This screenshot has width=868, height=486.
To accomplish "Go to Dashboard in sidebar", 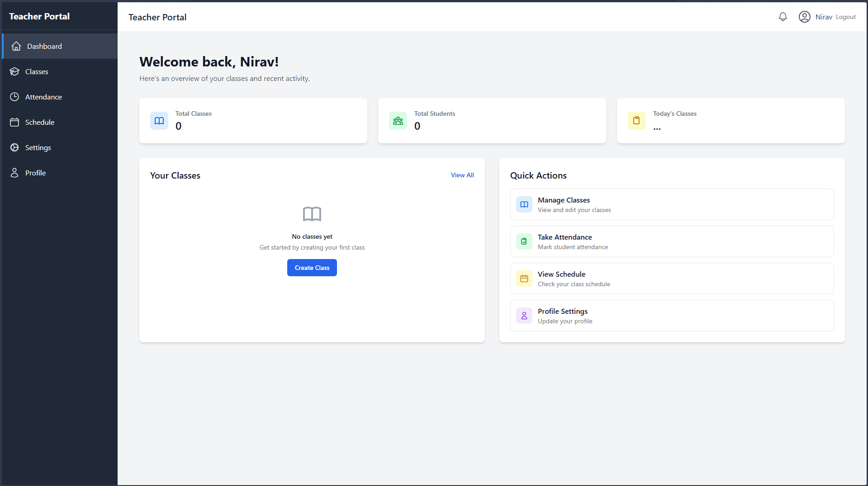I will pos(44,46).
